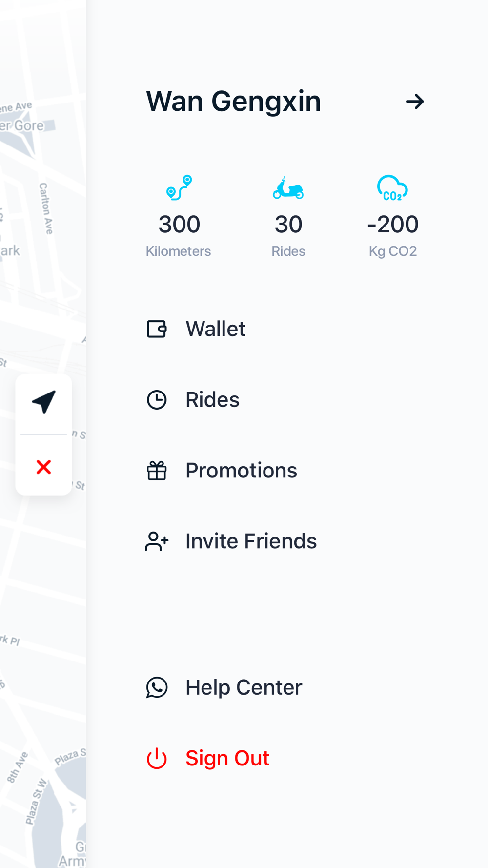Click the route kilometers icon

point(179,187)
